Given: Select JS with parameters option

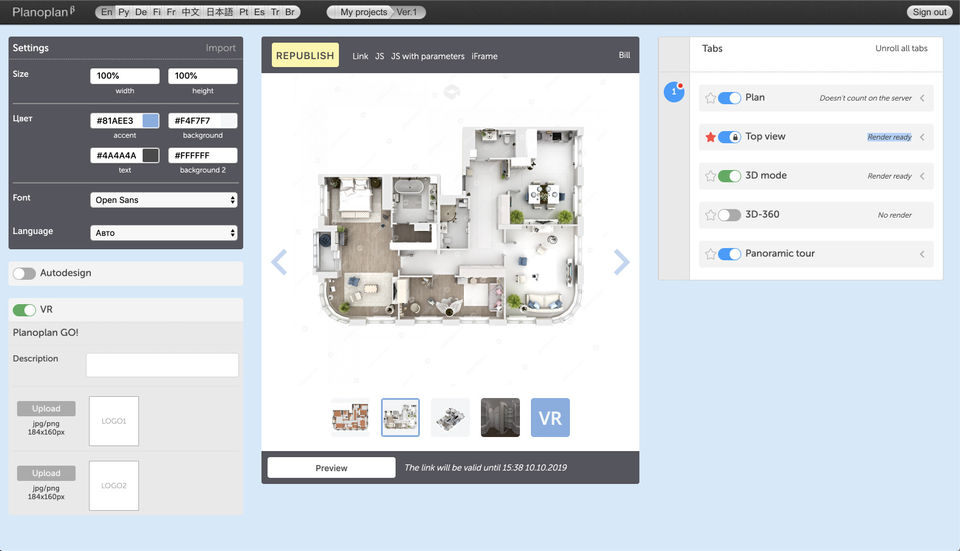Looking at the screenshot, I should coord(428,56).
